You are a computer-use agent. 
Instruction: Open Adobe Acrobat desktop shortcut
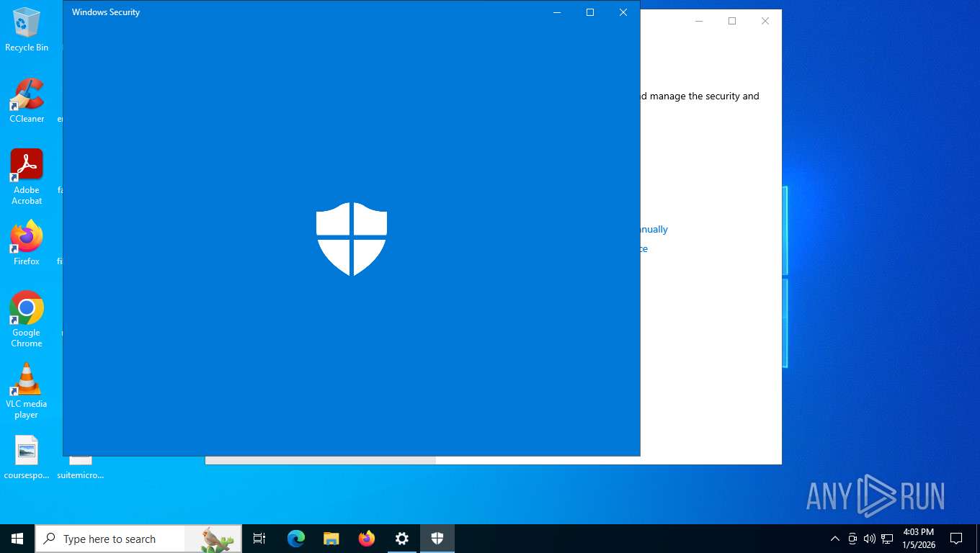click(x=27, y=177)
